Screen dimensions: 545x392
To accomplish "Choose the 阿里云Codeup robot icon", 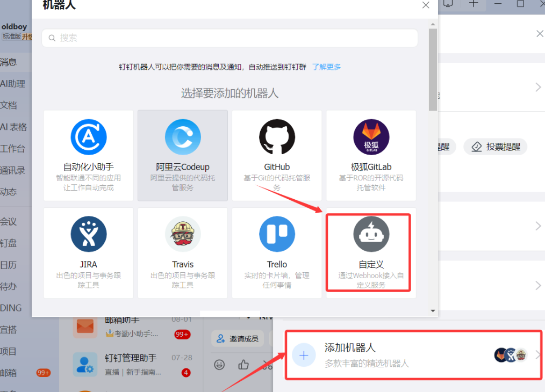I will [183, 137].
